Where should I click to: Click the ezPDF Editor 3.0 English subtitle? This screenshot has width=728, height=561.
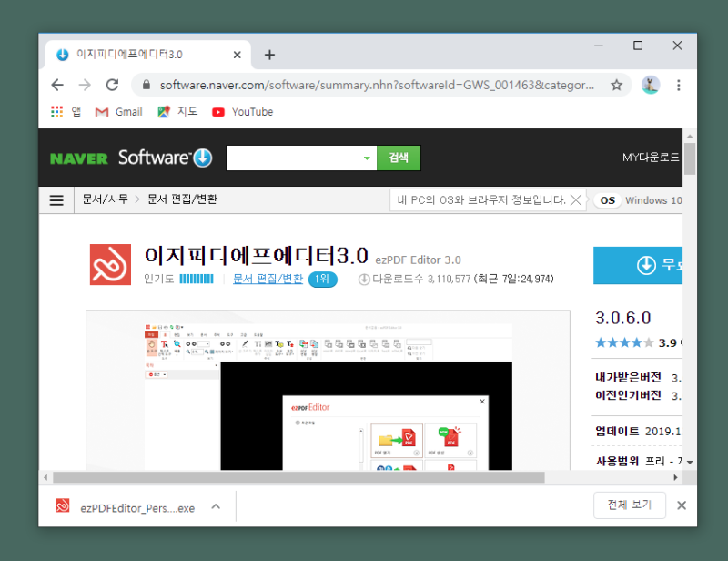click(418, 260)
